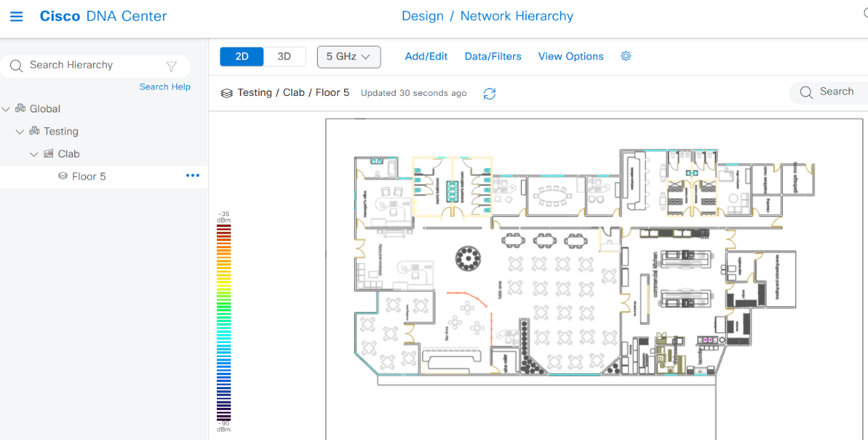868x440 pixels.
Task: Click the settings gear icon in map toolbar
Action: 626,56
